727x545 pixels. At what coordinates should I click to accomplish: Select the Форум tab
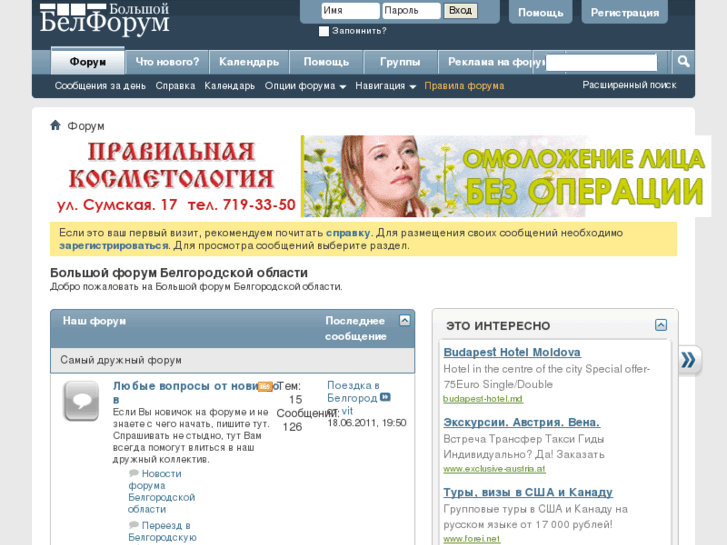pos(88,62)
